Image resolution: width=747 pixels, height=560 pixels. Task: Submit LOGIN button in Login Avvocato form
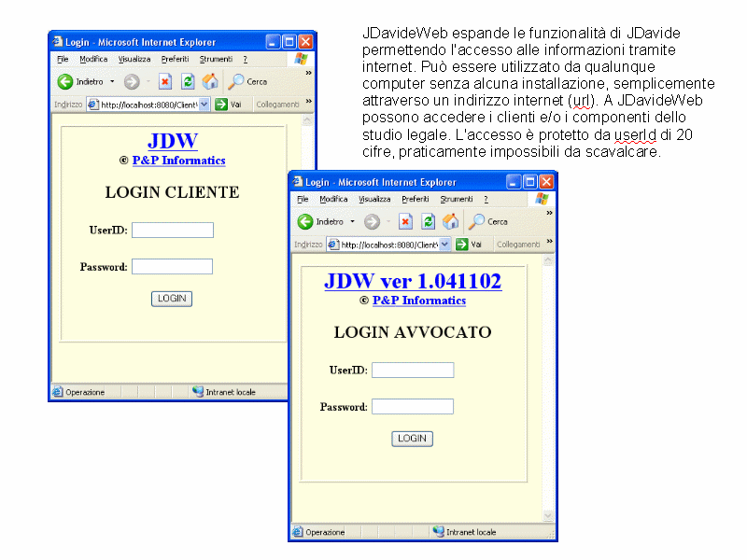tap(412, 439)
